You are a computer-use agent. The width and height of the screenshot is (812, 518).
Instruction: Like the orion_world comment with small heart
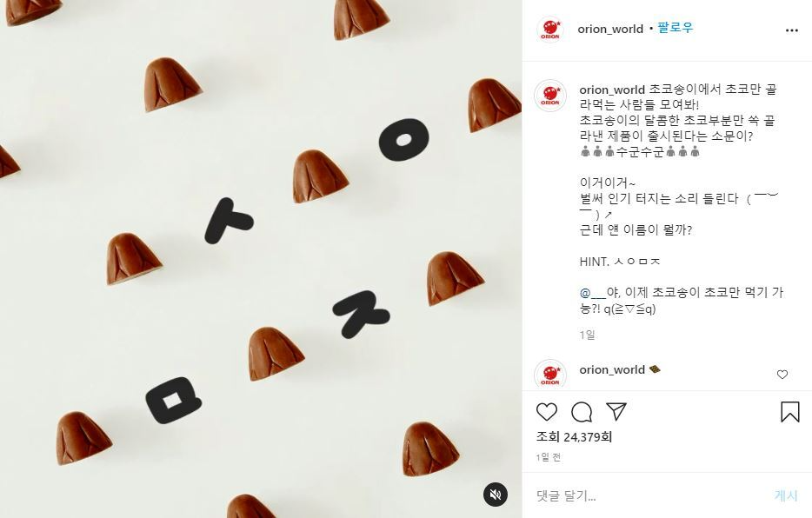pyautogui.click(x=782, y=374)
